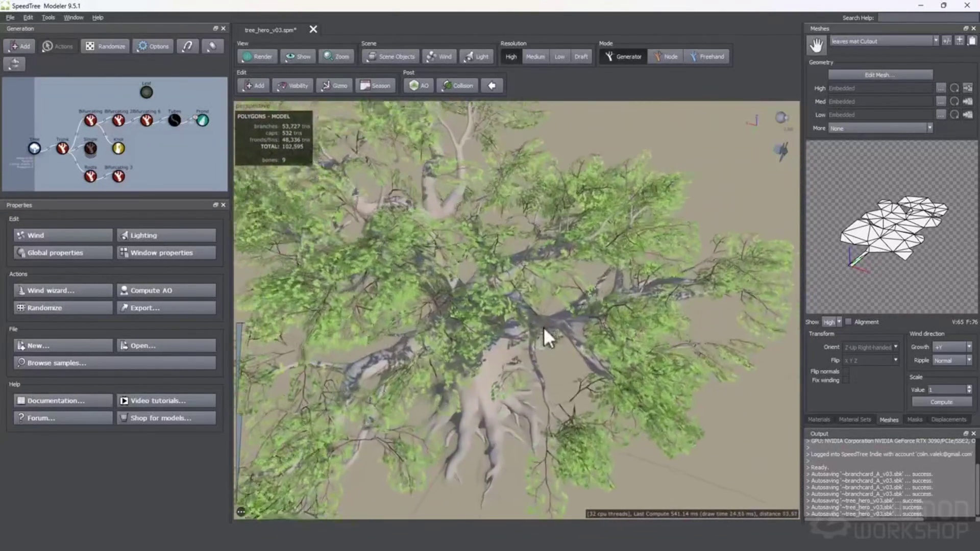
Task: Toggle the Flip normals checkbox
Action: tap(846, 371)
